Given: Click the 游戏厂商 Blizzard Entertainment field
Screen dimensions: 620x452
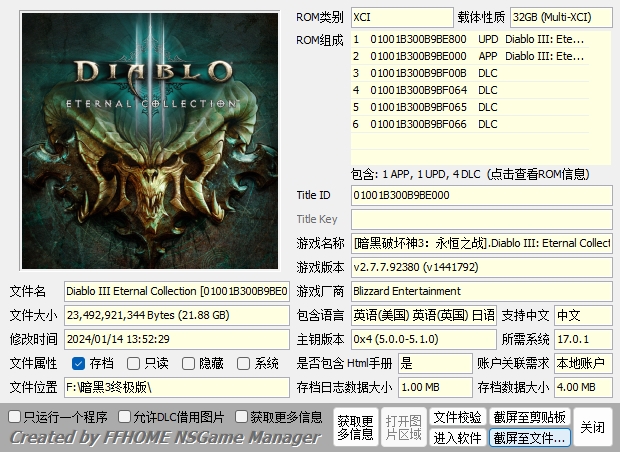Looking at the screenshot, I should click(x=482, y=291).
